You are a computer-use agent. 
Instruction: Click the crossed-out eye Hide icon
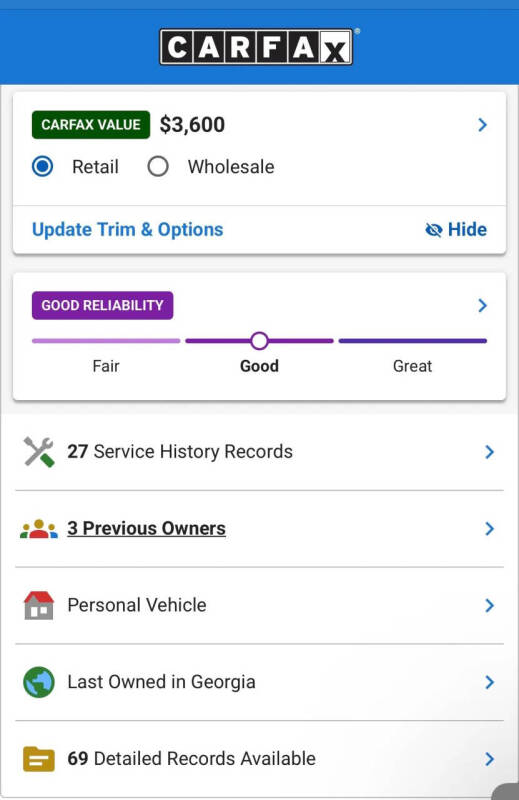click(x=434, y=230)
